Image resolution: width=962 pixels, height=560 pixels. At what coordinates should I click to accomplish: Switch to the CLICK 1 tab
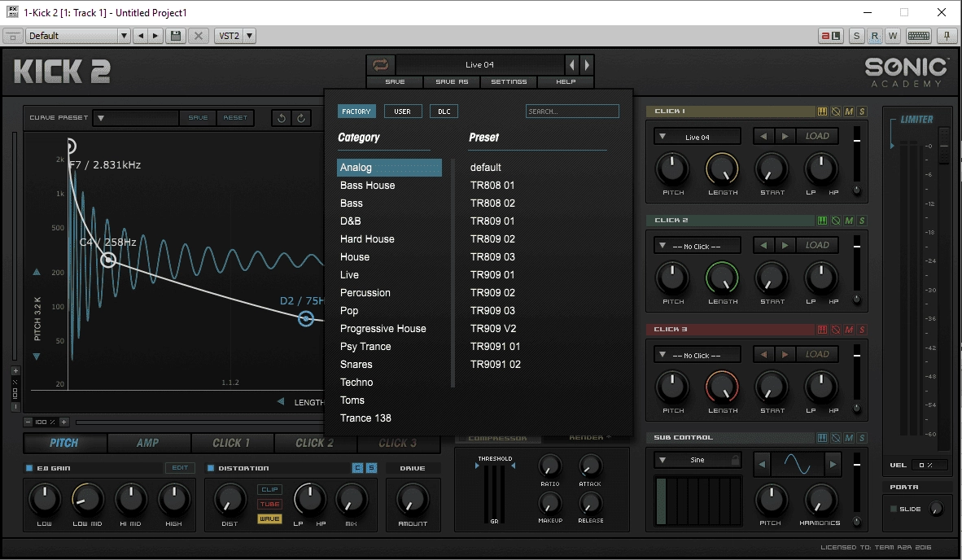point(231,443)
